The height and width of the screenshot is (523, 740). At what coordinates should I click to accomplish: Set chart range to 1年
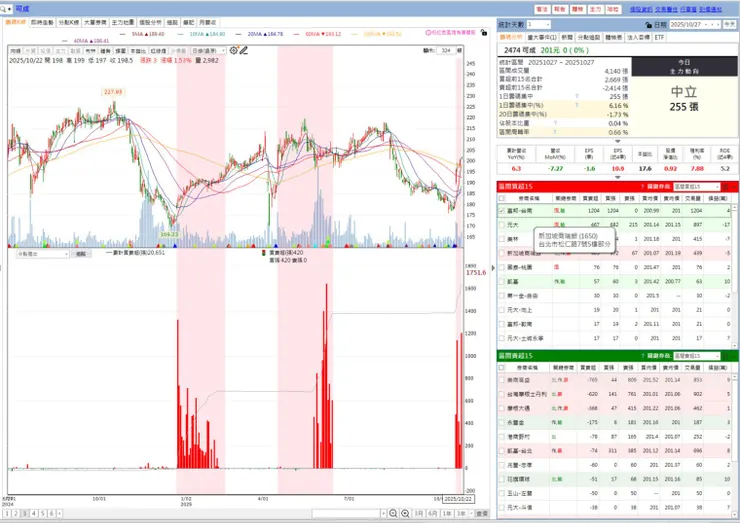coord(446,514)
